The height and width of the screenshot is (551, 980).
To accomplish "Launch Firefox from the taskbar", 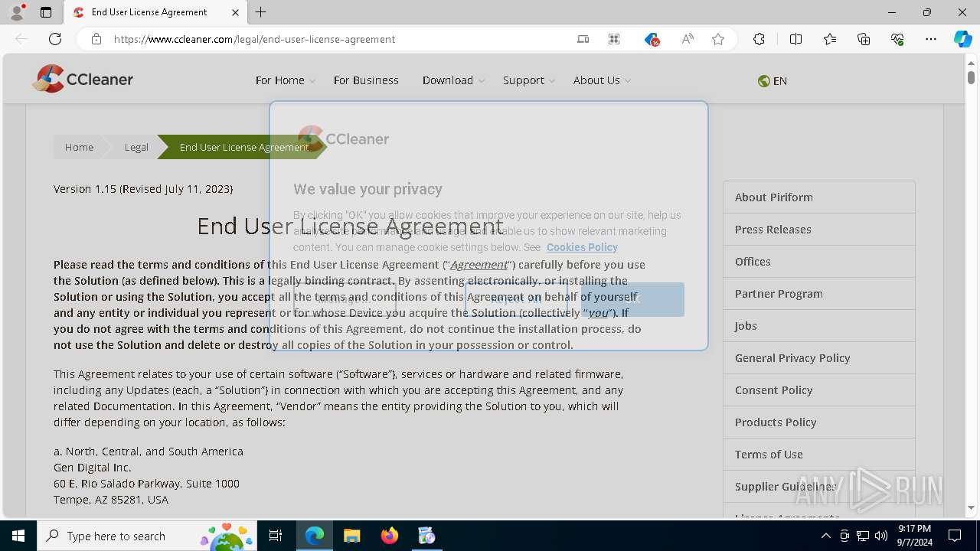I will [x=390, y=536].
